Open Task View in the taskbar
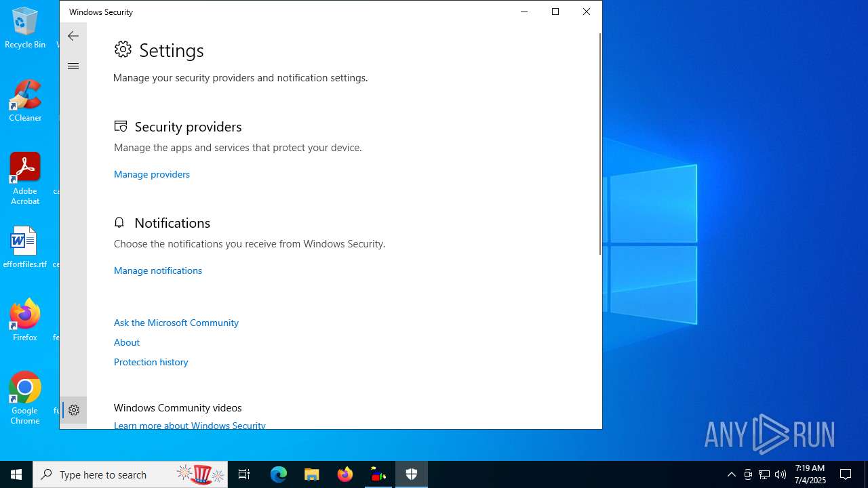Viewport: 868px width, 488px height. (x=244, y=474)
